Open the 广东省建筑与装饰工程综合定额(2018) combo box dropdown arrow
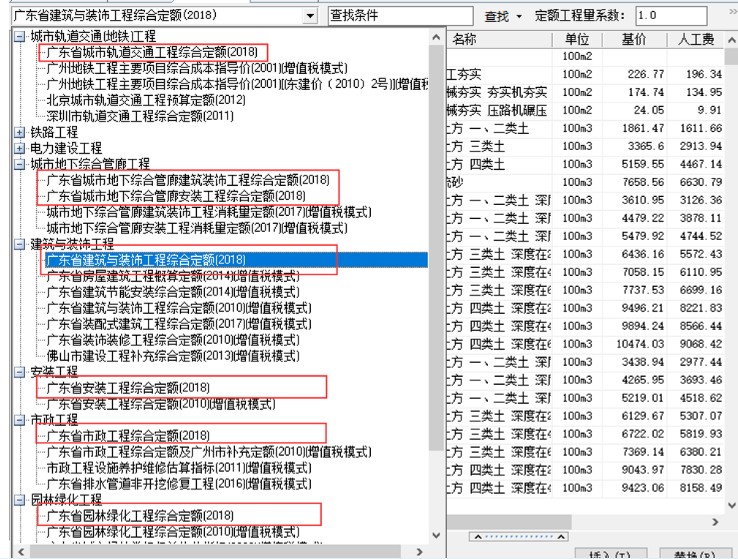Screen dimensions: 738x559 pyautogui.click(x=310, y=16)
